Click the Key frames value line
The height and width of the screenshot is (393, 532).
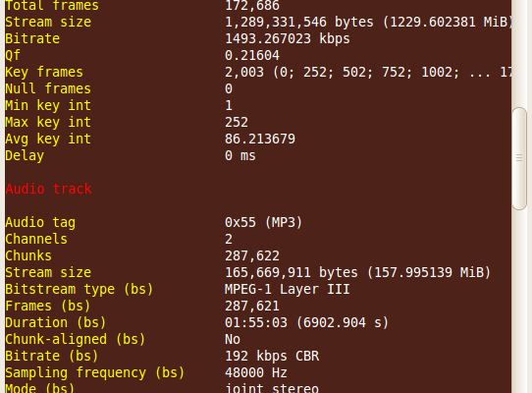click(x=368, y=72)
